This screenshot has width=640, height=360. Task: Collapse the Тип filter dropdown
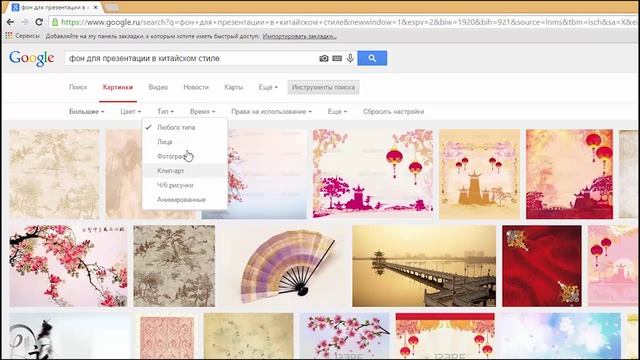pos(165,111)
